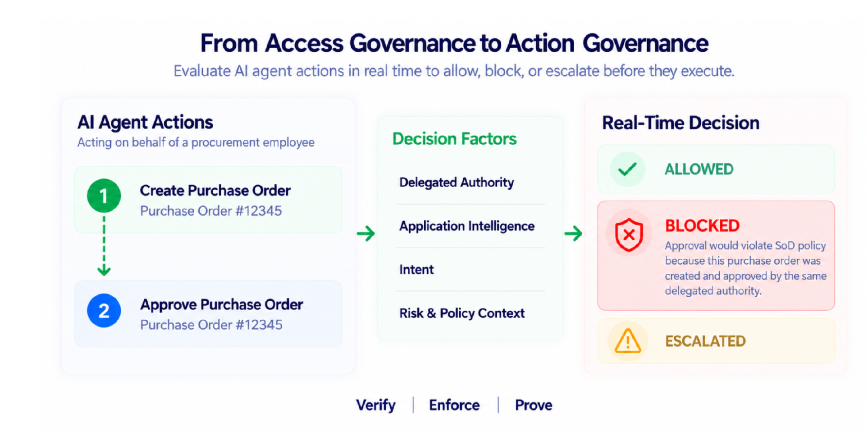Click the green checkmark icon beside ALLOWED
This screenshot has height=445, width=868.
tap(627, 169)
